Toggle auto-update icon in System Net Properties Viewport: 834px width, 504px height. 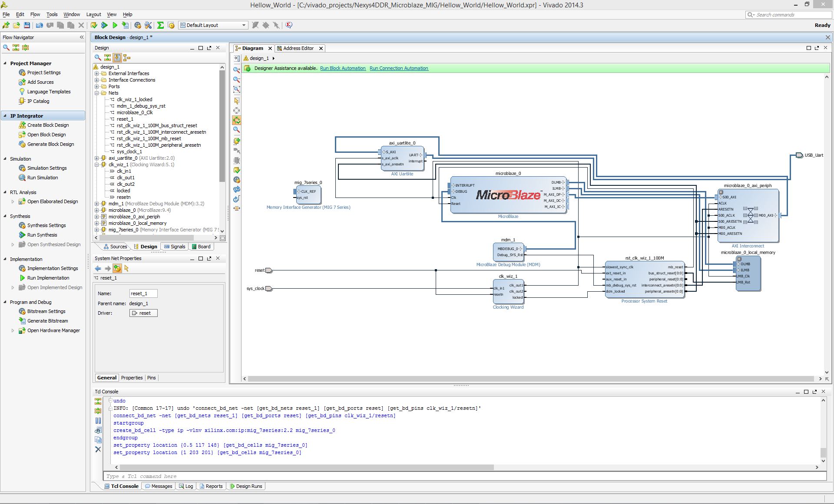[117, 268]
